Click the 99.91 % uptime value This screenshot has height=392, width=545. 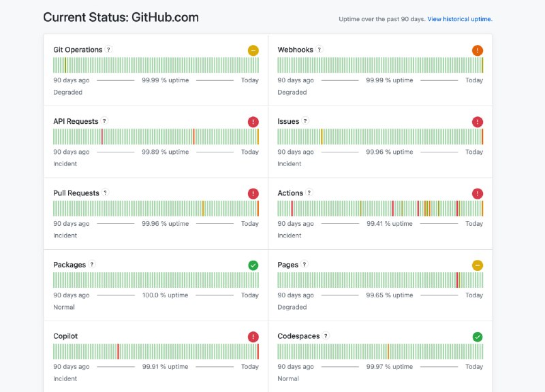pos(165,367)
